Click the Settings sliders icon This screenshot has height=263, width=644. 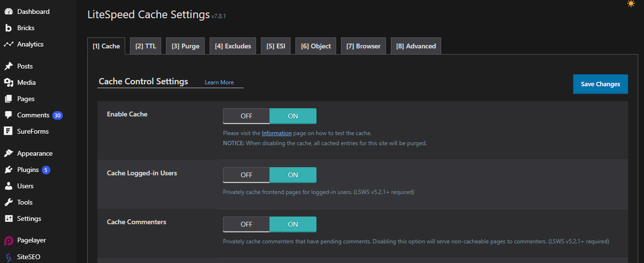coord(9,218)
